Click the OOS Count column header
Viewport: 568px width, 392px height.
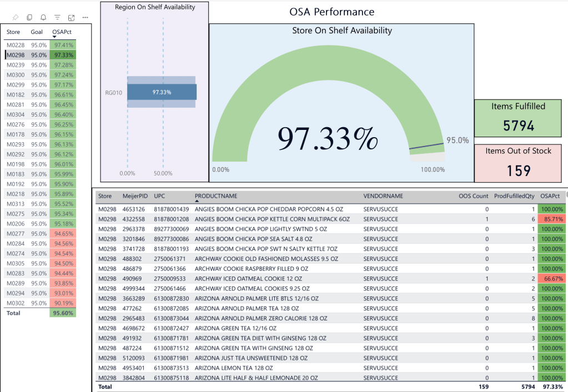pyautogui.click(x=473, y=196)
